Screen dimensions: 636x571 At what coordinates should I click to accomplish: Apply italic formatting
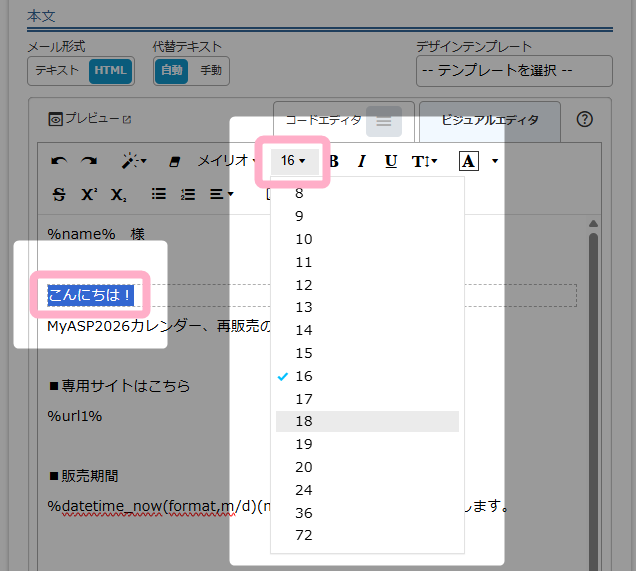point(362,161)
